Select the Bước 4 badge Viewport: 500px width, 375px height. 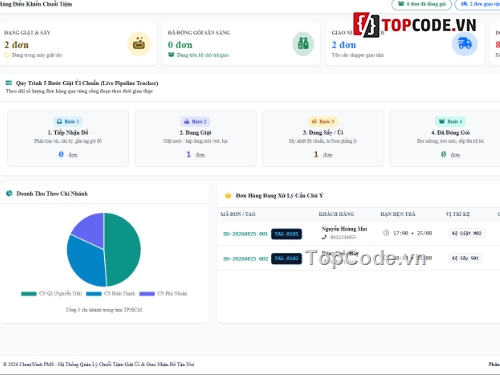pos(450,121)
